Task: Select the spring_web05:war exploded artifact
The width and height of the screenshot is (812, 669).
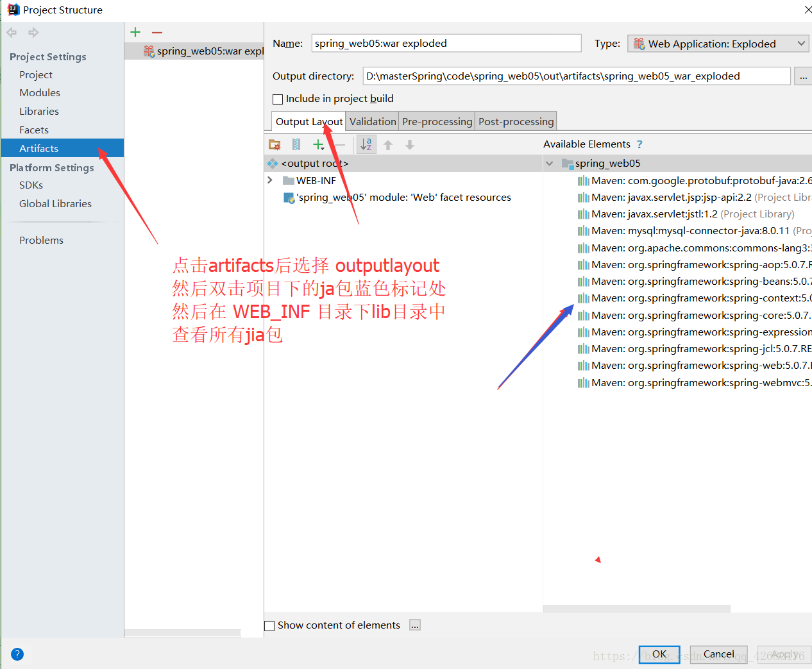Action: pyautogui.click(x=194, y=51)
